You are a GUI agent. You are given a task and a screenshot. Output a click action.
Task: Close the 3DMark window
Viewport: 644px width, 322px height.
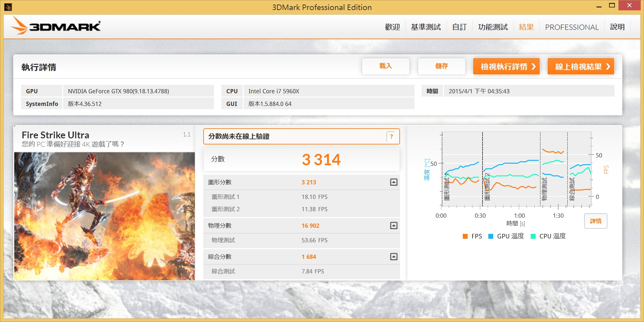(629, 5)
